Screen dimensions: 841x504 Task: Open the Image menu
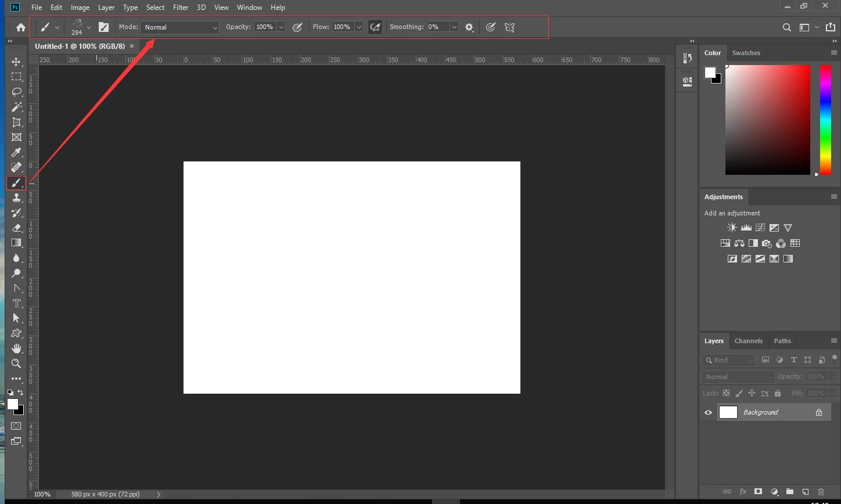coord(80,8)
